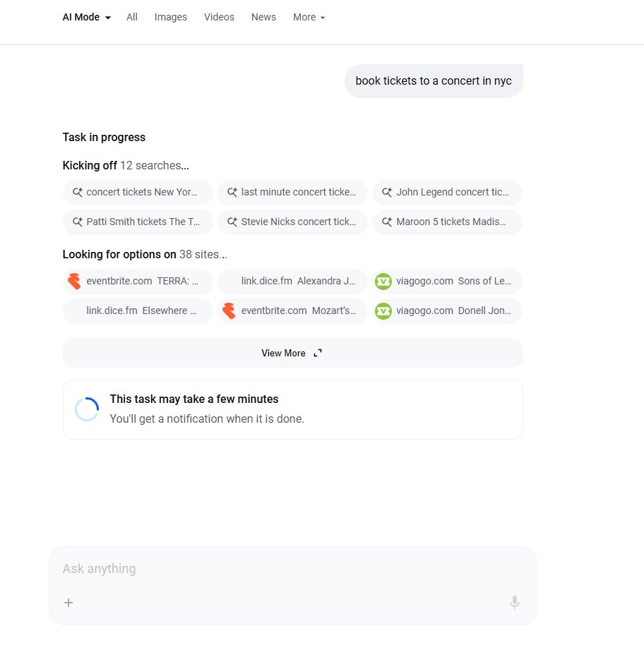Open 'last minute concert ticke...' search chip
This screenshot has height=645, width=644.
(x=292, y=193)
